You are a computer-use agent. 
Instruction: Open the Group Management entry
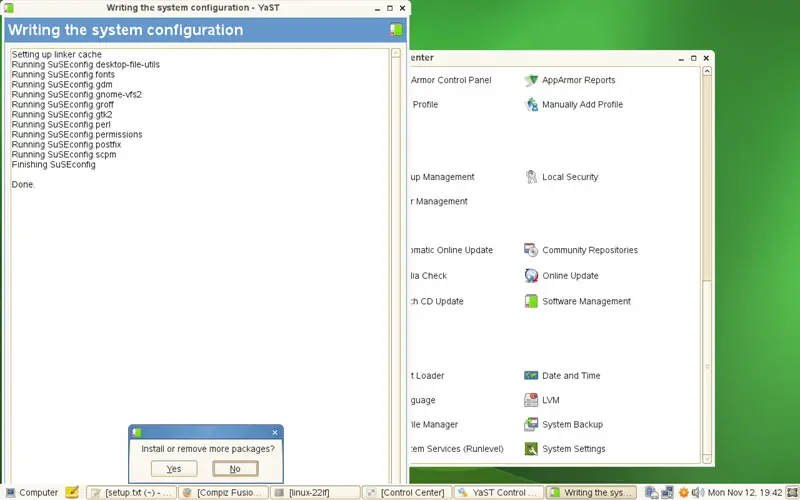[442, 177]
